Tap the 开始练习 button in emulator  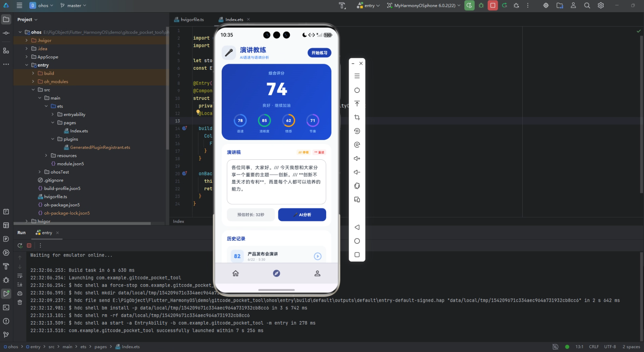pyautogui.click(x=319, y=53)
